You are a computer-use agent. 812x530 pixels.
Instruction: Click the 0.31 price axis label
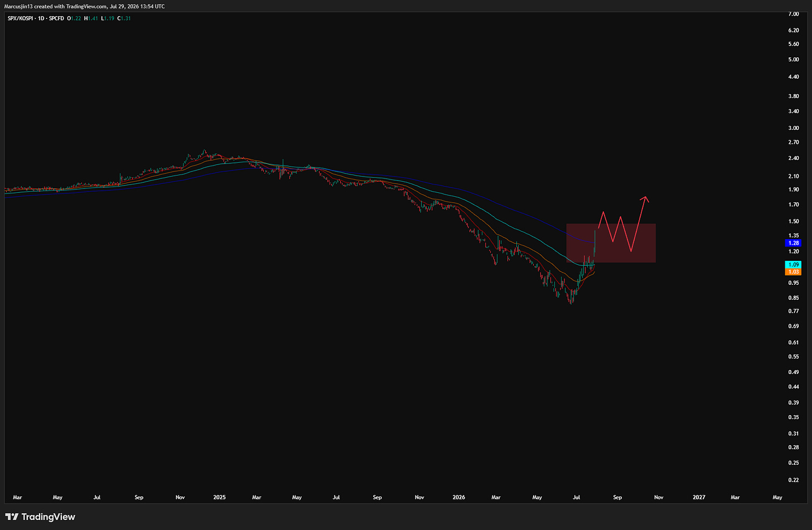(x=793, y=433)
